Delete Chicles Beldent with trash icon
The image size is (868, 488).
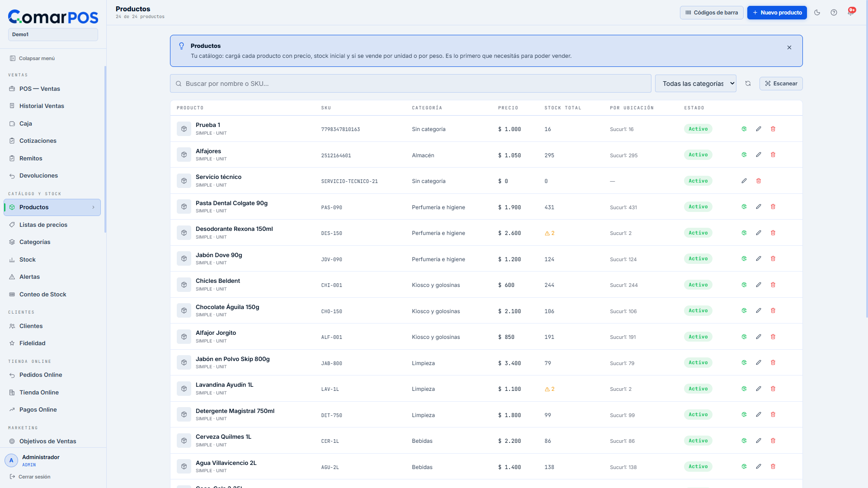[773, 285]
